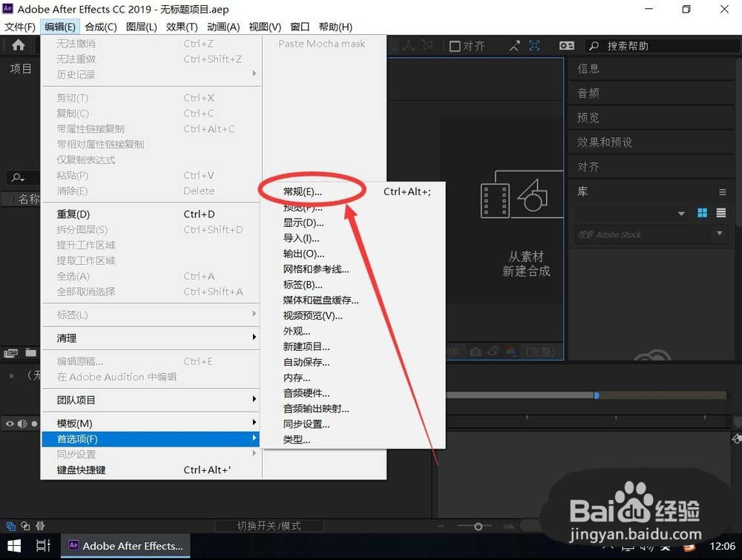Toggle the video eye column in timeline

tap(10, 424)
